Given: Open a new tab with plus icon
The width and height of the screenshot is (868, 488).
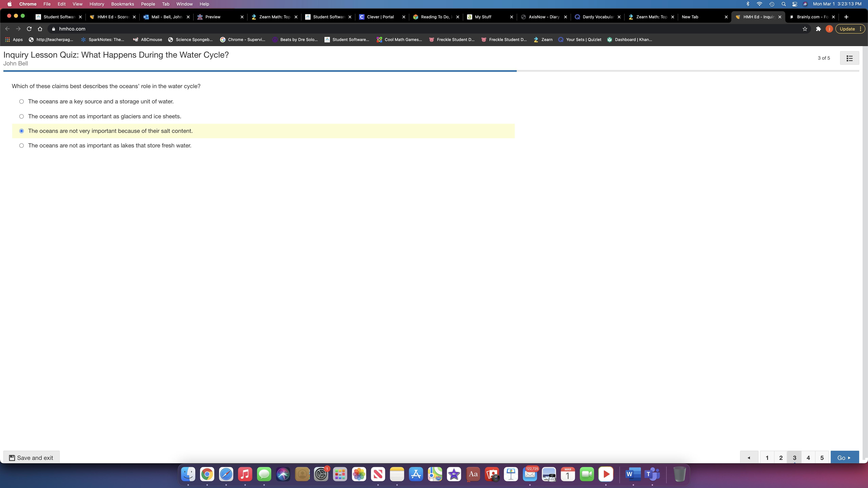Looking at the screenshot, I should (846, 17).
